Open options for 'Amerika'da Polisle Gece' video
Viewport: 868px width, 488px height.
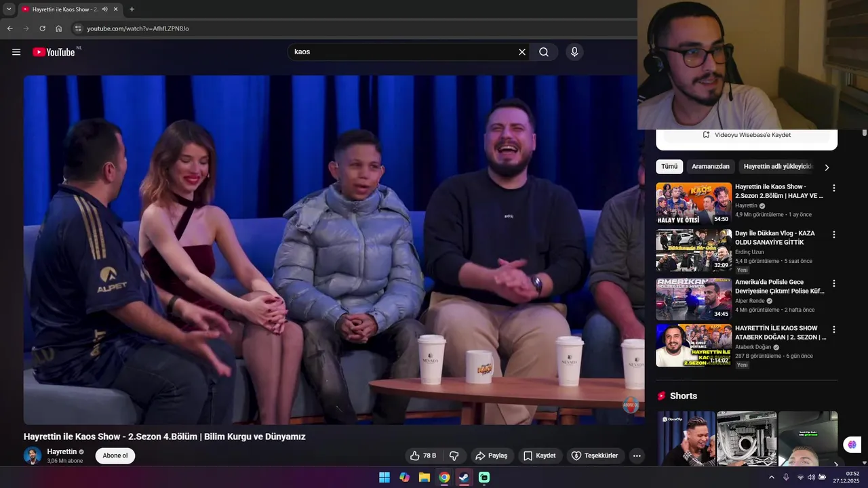[834, 283]
